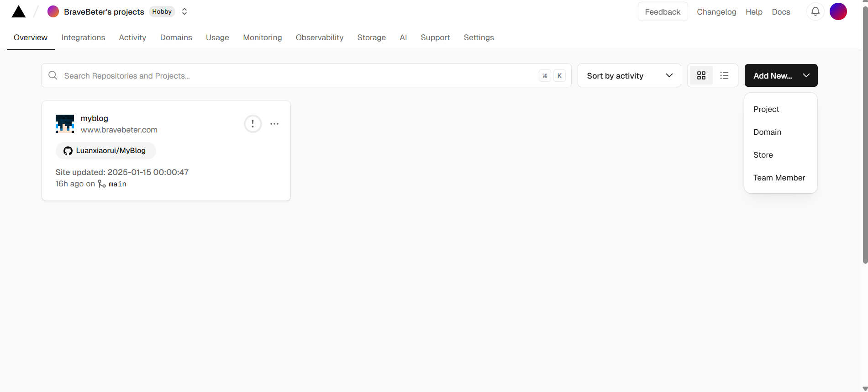The image size is (868, 392).
Task: Open notifications bell
Action: (815, 11)
